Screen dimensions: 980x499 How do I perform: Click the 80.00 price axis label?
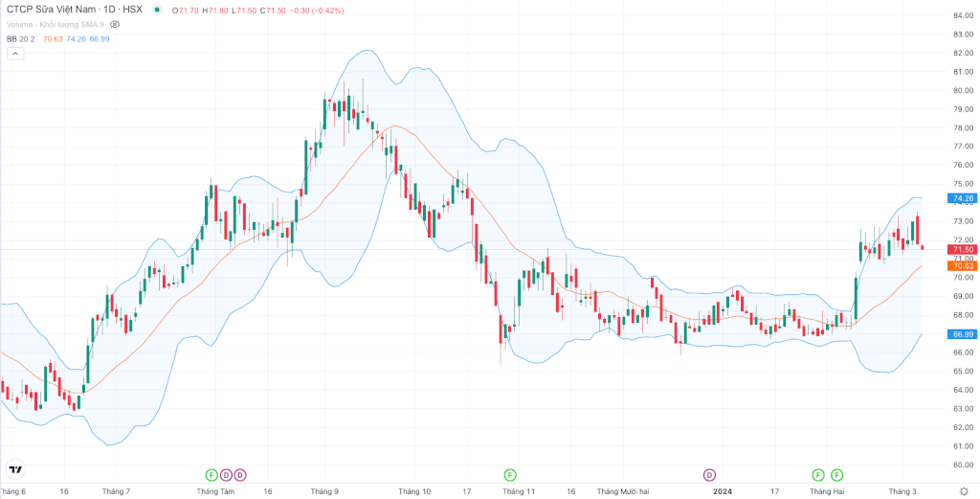coord(963,90)
